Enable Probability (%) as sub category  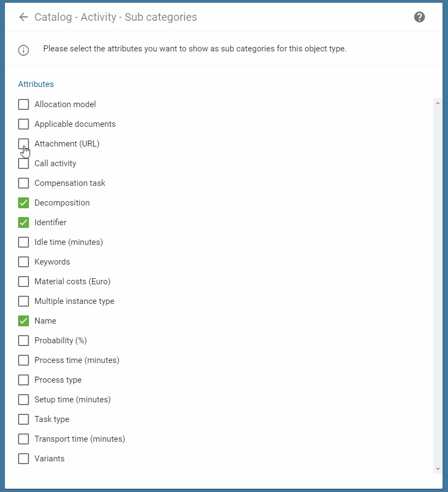pos(24,340)
